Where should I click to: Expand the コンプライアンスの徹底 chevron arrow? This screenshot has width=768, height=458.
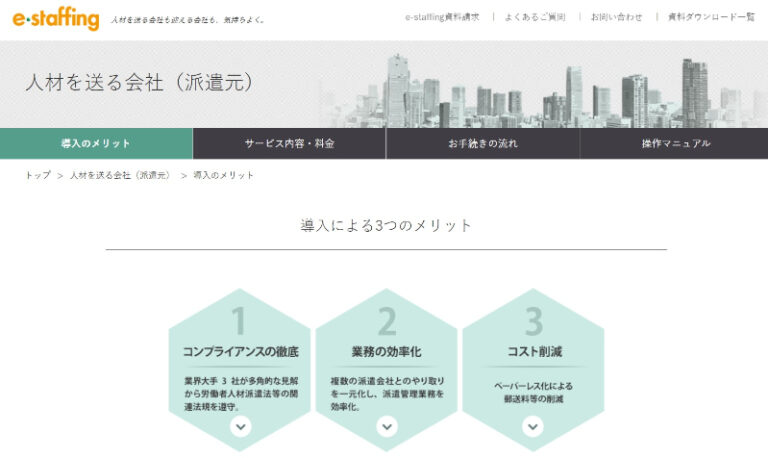pos(240,427)
